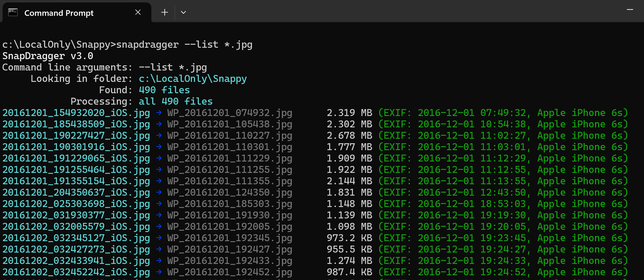Click new name WP_20161201_185303.jpg
Viewport: 644px width, 280px height.
(x=230, y=204)
